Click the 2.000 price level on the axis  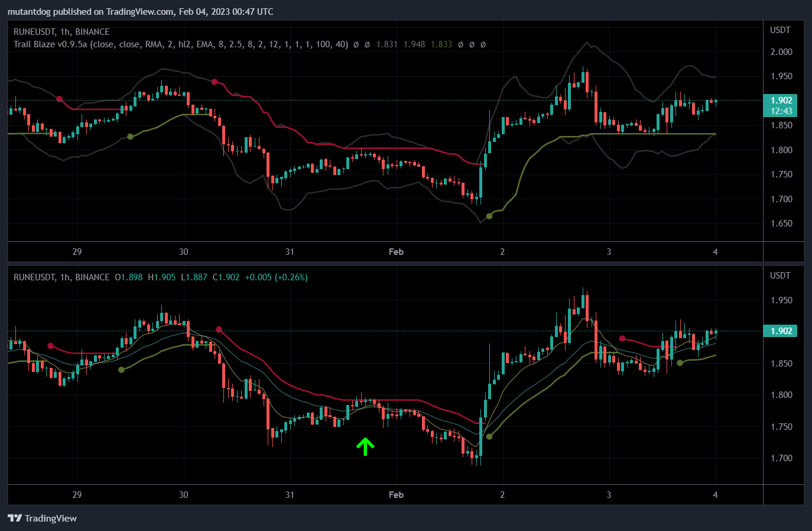pos(781,52)
